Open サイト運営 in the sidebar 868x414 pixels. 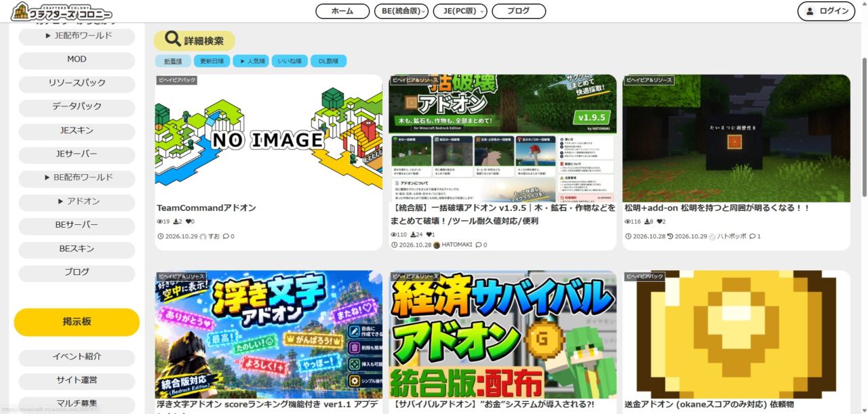(x=77, y=380)
